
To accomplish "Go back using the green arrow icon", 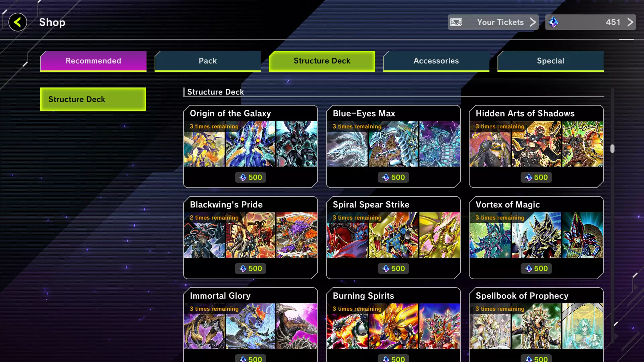I will coord(17,22).
